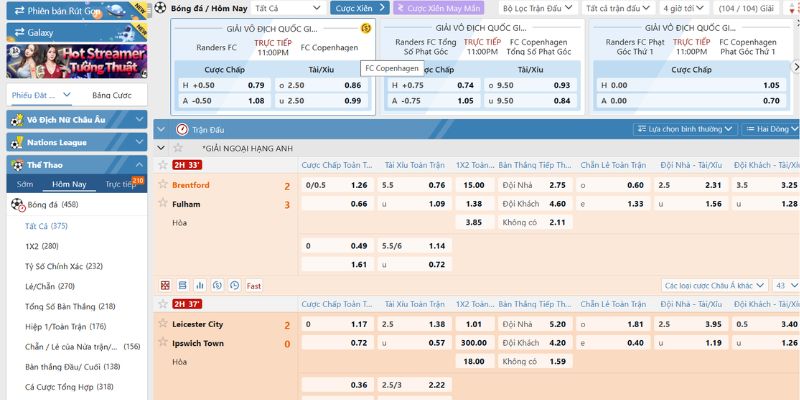
Task: Switch to the Sớm tab
Action: [24, 185]
